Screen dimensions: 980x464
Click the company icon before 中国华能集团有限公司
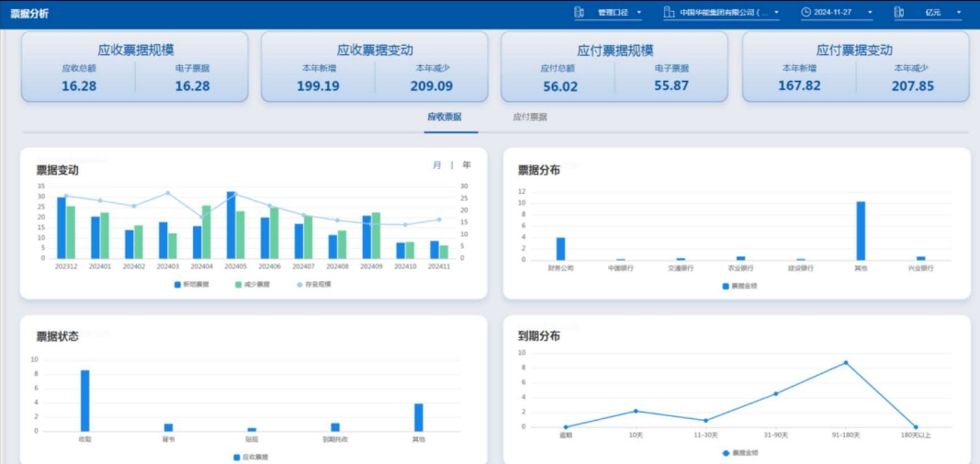(668, 12)
